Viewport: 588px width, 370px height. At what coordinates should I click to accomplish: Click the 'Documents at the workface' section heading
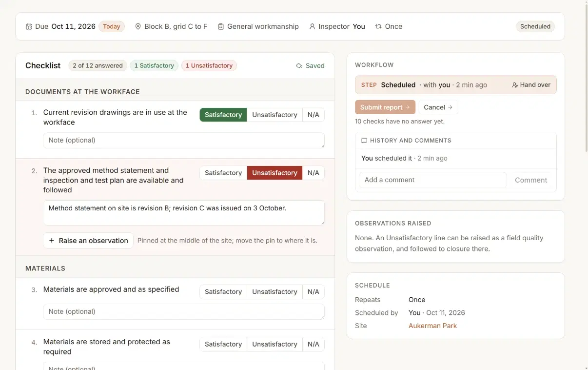click(x=82, y=92)
